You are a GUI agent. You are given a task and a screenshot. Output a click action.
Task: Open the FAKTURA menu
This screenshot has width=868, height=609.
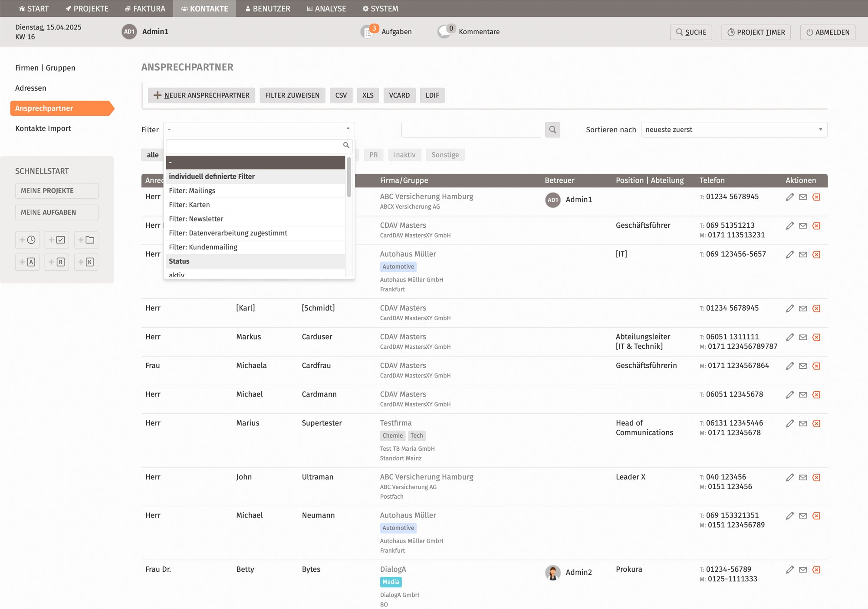coord(145,9)
